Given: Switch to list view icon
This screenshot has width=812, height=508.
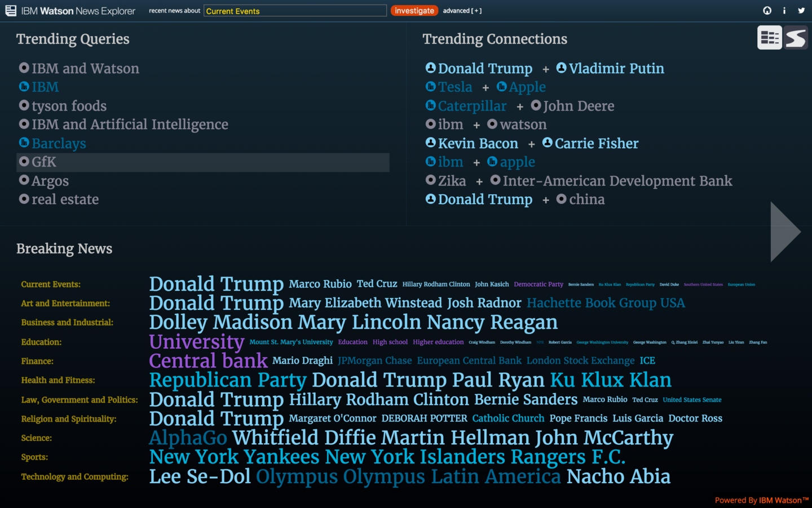Looking at the screenshot, I should tap(770, 38).
